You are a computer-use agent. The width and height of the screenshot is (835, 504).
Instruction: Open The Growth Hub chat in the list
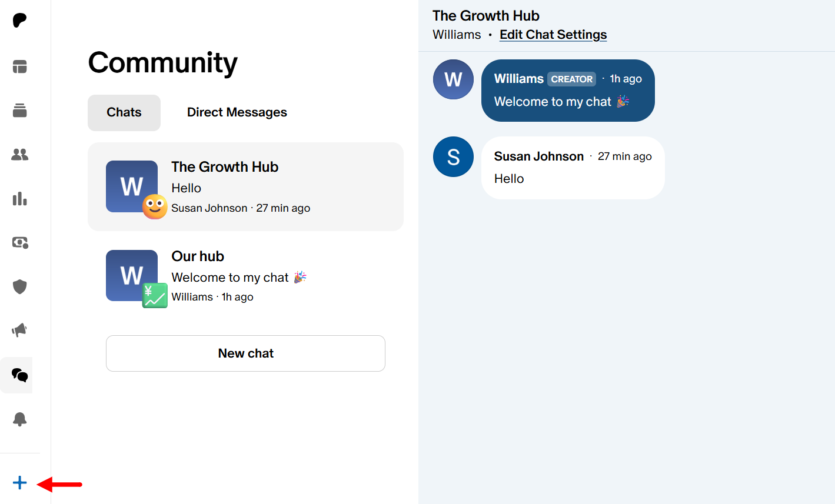click(x=245, y=186)
